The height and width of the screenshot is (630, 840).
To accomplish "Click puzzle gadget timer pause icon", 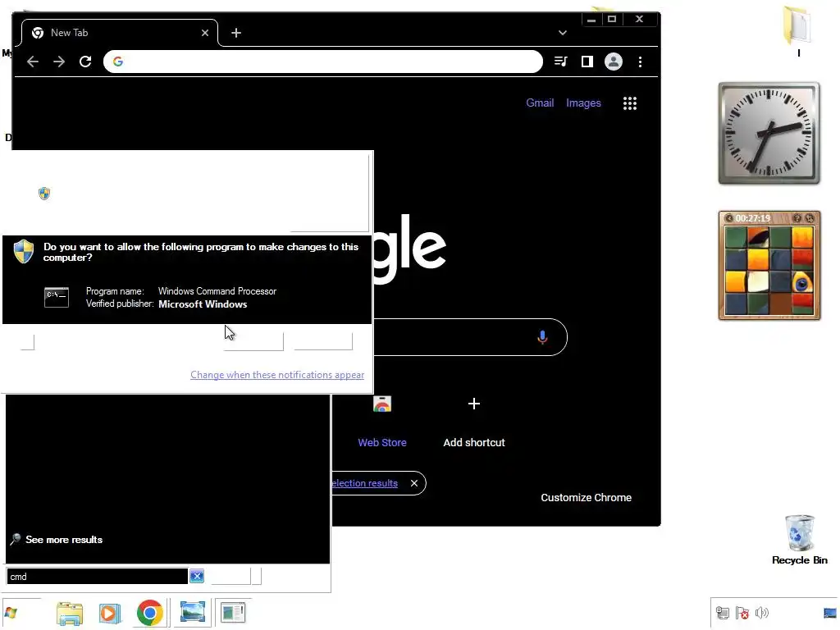I will coord(729,218).
